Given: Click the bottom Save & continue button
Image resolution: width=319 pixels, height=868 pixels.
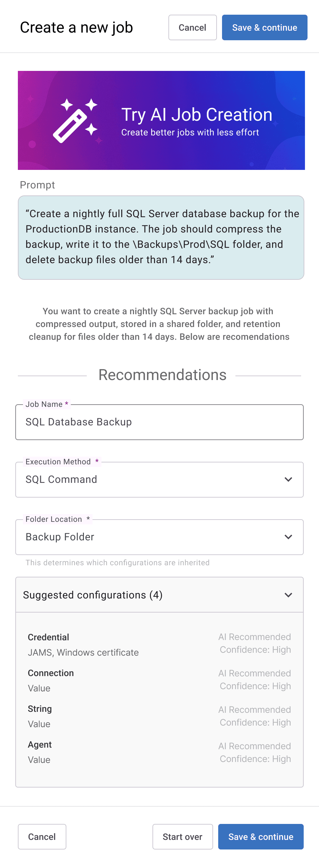Looking at the screenshot, I should (x=260, y=836).
